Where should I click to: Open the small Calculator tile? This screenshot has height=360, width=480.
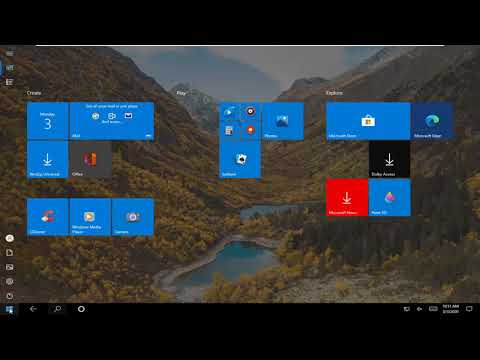tap(229, 130)
